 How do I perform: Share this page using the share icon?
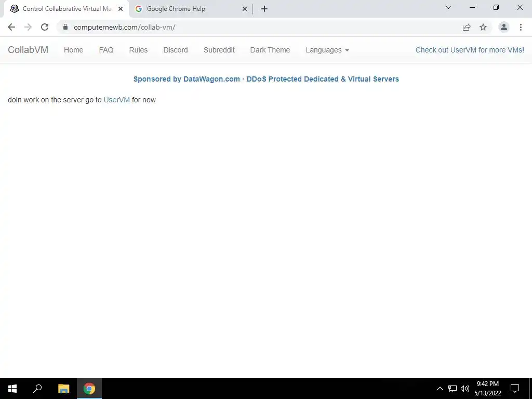pyautogui.click(x=467, y=27)
